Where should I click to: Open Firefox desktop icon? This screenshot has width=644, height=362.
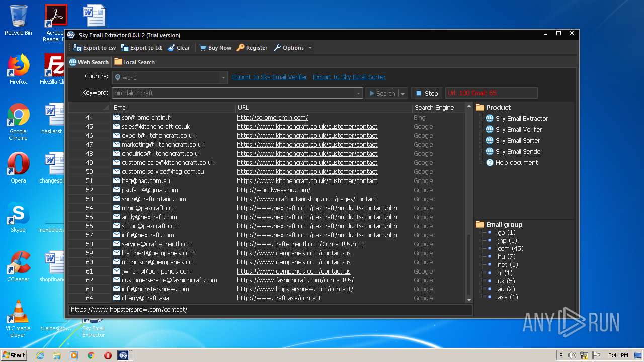(x=18, y=69)
